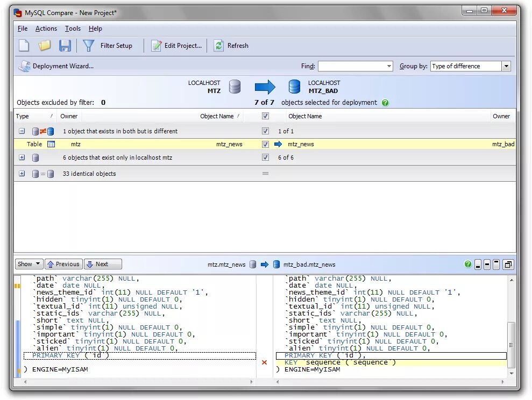Screen dimensions: 532x400
Task: Pop out the SQL difference pane
Action: (508, 265)
